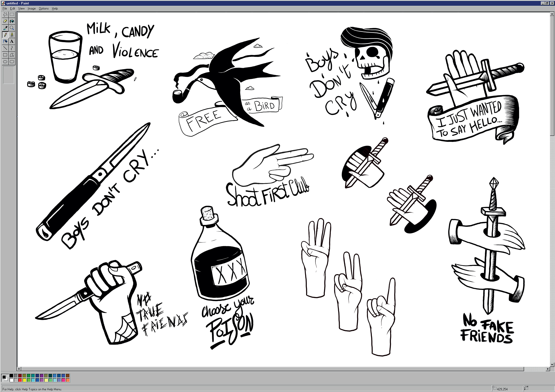The width and height of the screenshot is (555, 392).
Task: Activate the Magnifier zoom tool
Action: coord(12,28)
